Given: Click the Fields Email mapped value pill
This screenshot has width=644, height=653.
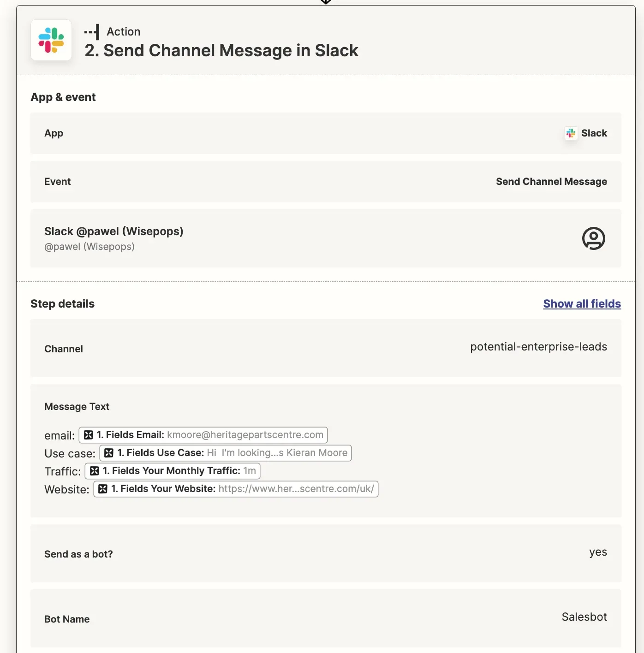Looking at the screenshot, I should click(203, 435).
